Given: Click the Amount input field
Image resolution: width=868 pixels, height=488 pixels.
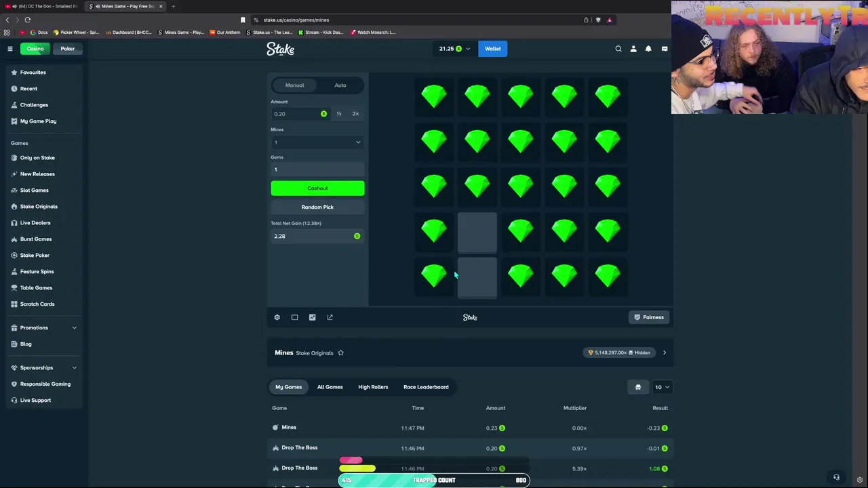Looking at the screenshot, I should pyautogui.click(x=300, y=114).
